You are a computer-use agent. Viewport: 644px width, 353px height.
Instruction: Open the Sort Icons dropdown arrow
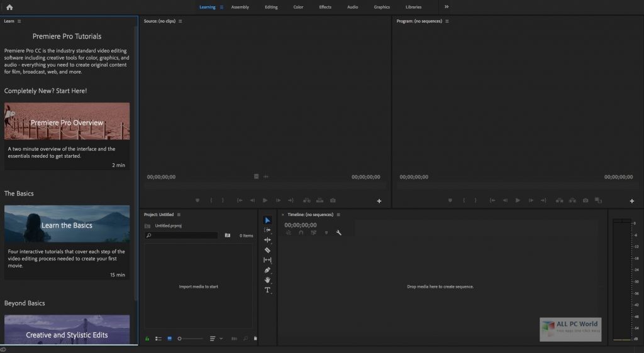tap(221, 339)
